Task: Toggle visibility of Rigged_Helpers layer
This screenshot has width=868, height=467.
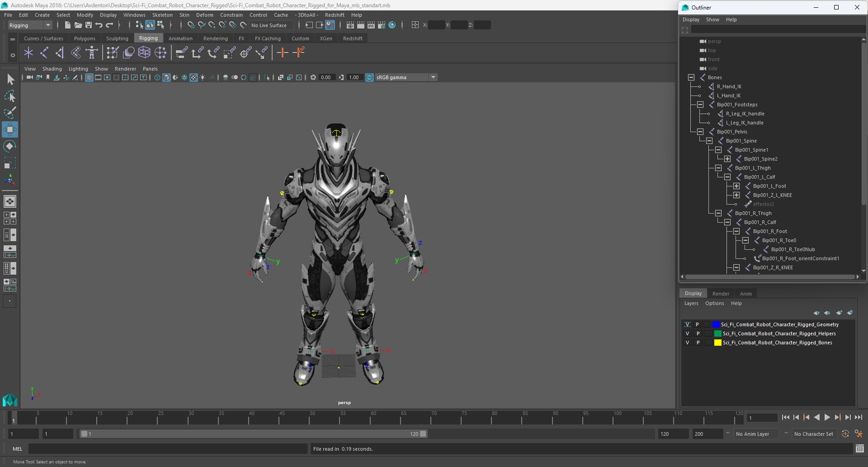Action: 688,334
